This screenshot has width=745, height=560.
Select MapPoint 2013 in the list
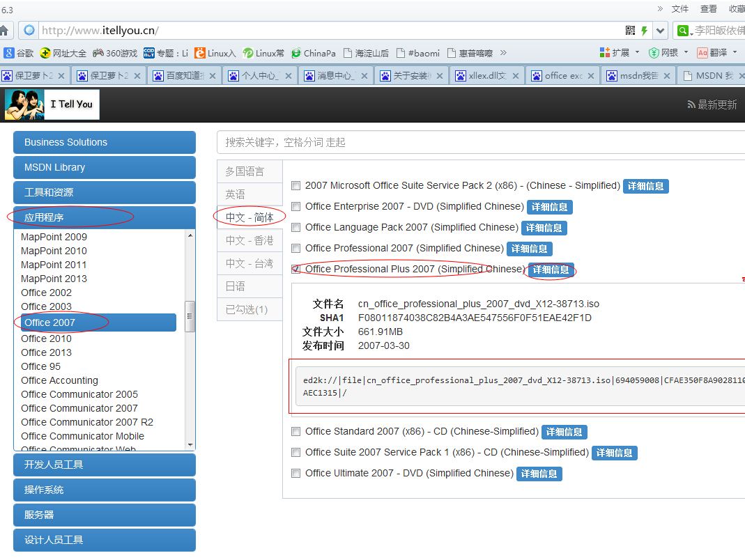pos(54,279)
